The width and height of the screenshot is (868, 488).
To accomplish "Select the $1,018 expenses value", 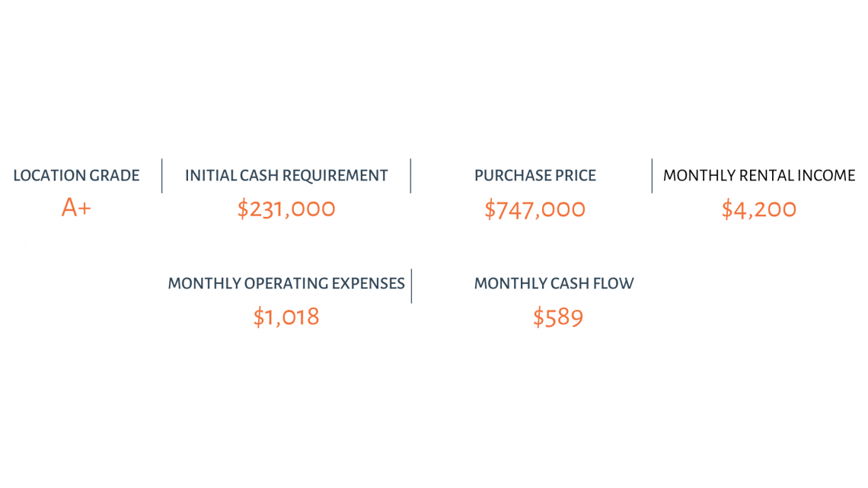I will 286,317.
